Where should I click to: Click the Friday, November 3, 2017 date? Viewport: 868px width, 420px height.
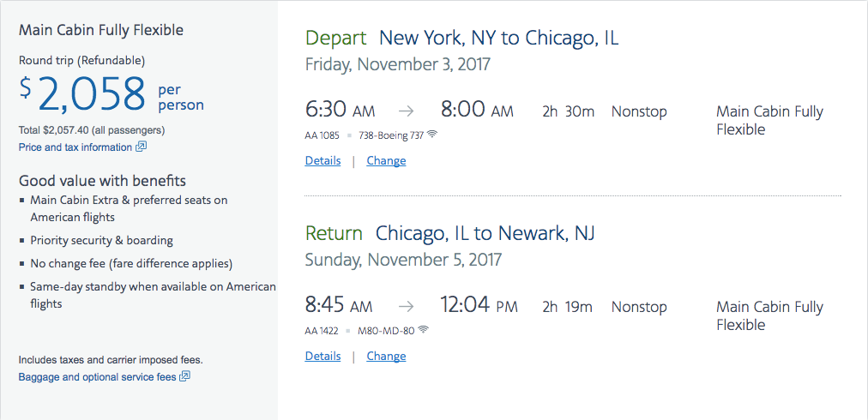[x=398, y=64]
